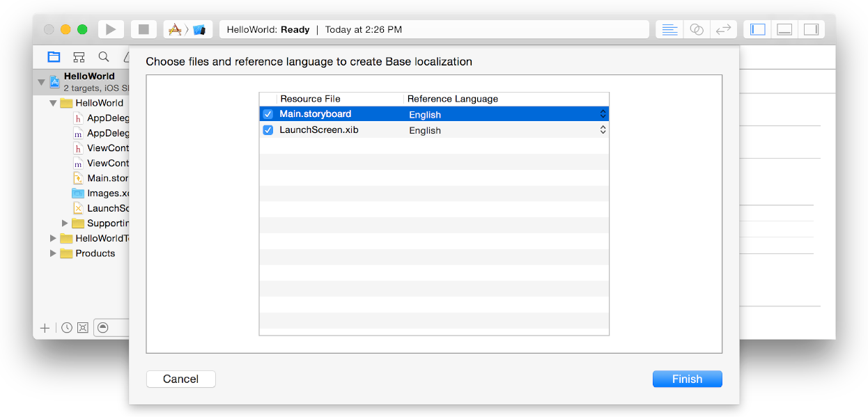Open the Version editor
This screenshot has height=417, width=868.
click(x=723, y=29)
